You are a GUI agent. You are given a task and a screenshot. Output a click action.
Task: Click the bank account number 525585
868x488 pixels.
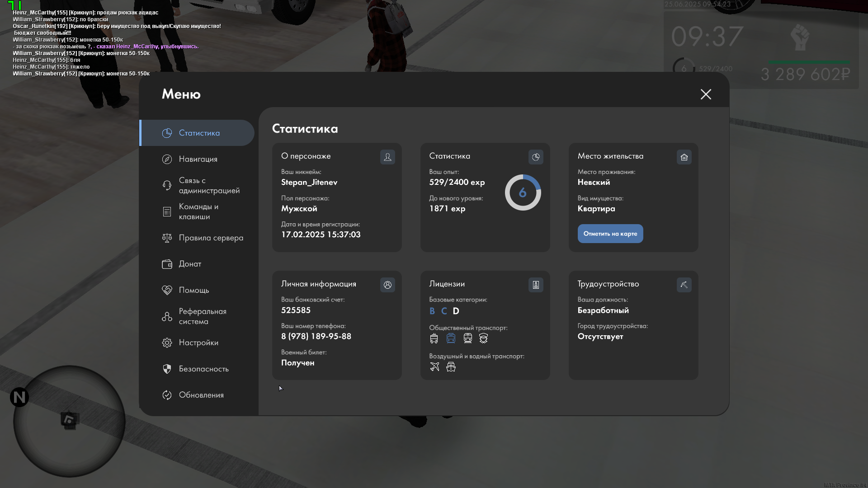pyautogui.click(x=296, y=310)
